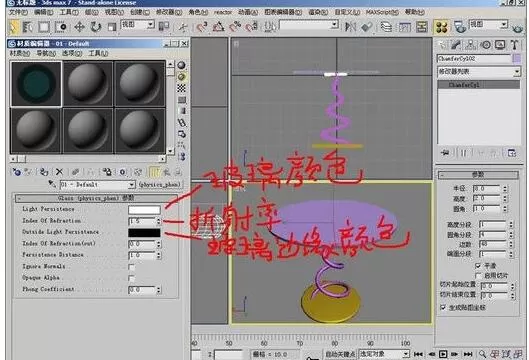
Task: Switch to the Modify command panel
Action: pos(456,45)
